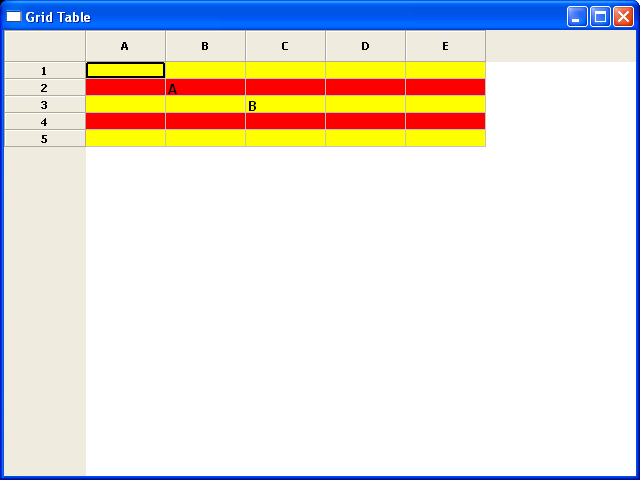Click column E header
640x480 pixels.
[445, 46]
